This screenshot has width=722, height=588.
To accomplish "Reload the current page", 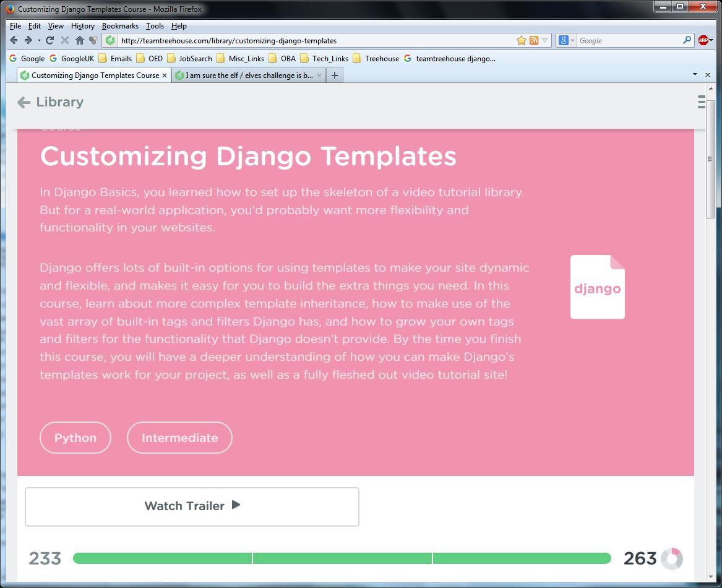I will 49,41.
